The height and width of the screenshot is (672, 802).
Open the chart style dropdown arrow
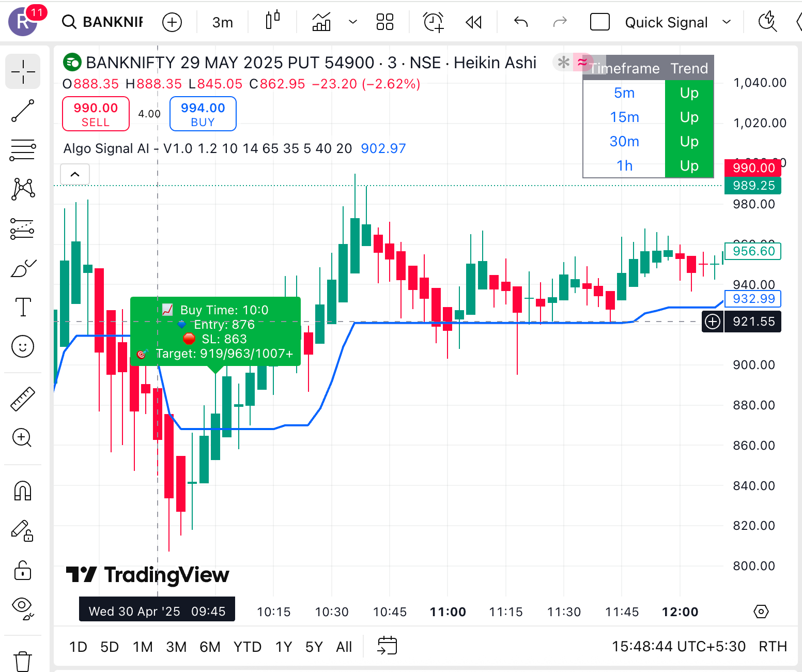click(x=352, y=22)
